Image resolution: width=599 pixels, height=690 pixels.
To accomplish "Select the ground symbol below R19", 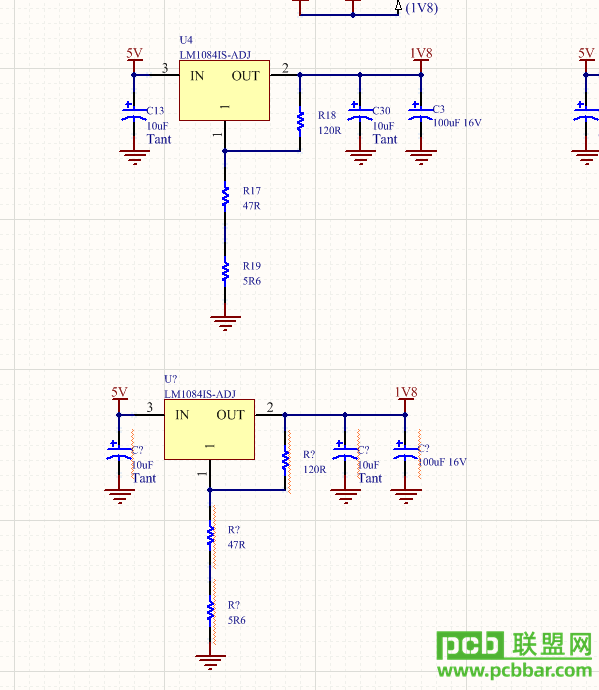I will [225, 322].
